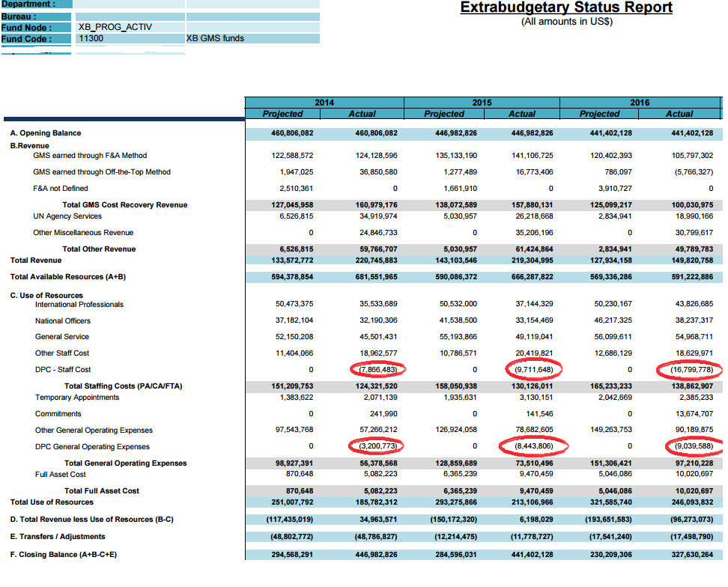
Task: Click the F. Closing Balance row label
Action: coord(64,555)
